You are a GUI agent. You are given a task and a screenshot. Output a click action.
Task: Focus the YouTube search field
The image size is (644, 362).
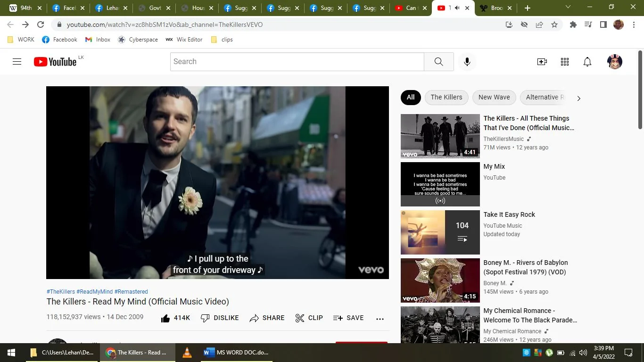pyautogui.click(x=297, y=62)
